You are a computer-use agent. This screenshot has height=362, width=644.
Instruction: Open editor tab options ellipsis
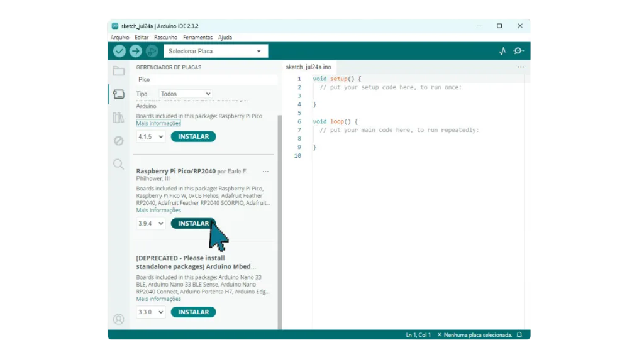coord(521,67)
